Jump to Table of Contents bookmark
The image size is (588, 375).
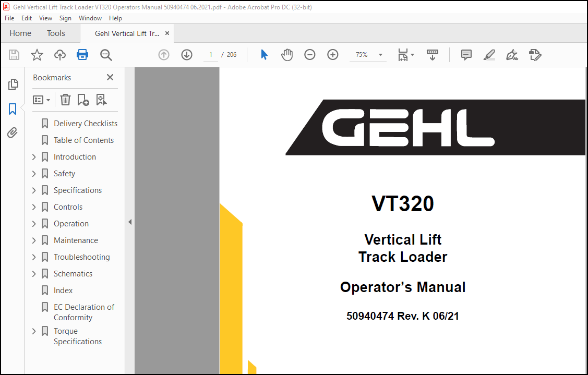[83, 140]
